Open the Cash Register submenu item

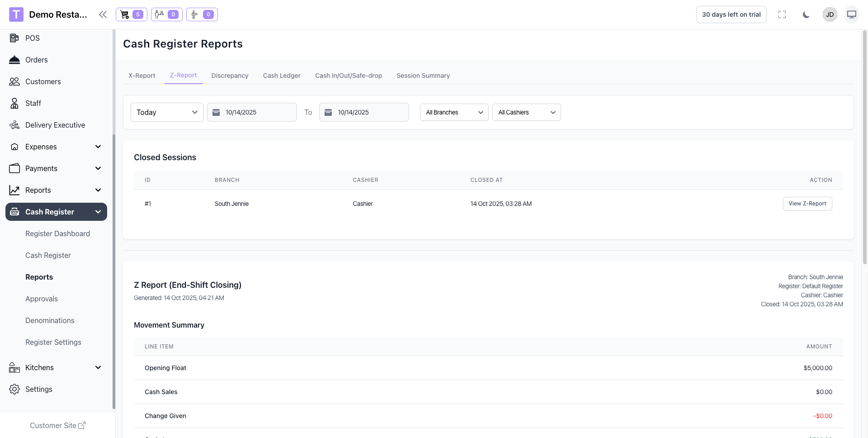pos(48,255)
